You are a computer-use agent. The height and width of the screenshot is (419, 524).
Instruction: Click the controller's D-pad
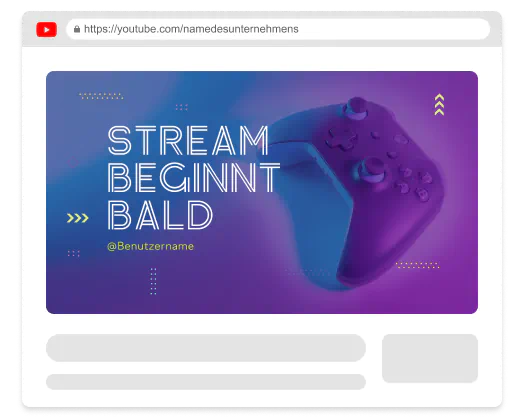[342, 138]
